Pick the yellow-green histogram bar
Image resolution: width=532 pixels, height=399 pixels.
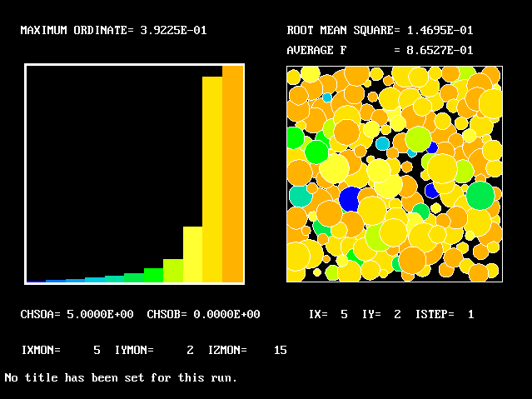tap(173, 271)
